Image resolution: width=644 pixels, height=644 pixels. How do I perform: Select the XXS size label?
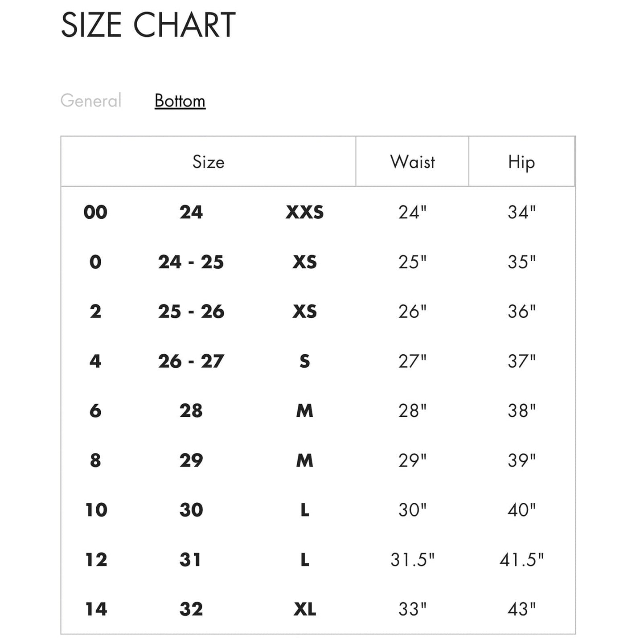[304, 212]
